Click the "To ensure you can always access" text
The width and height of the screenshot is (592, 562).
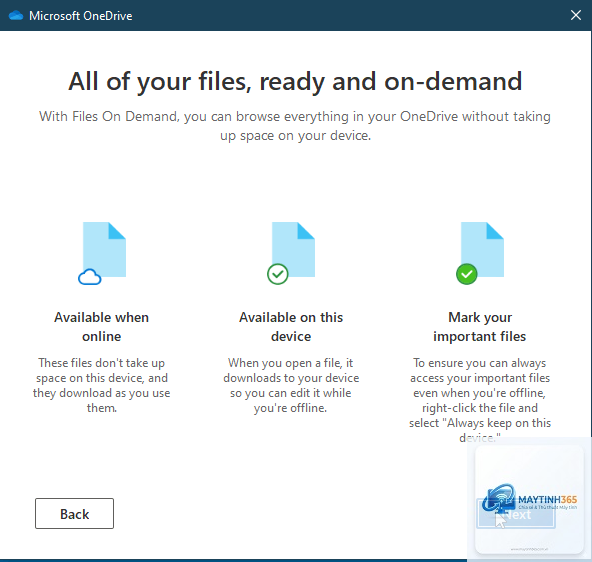click(480, 400)
